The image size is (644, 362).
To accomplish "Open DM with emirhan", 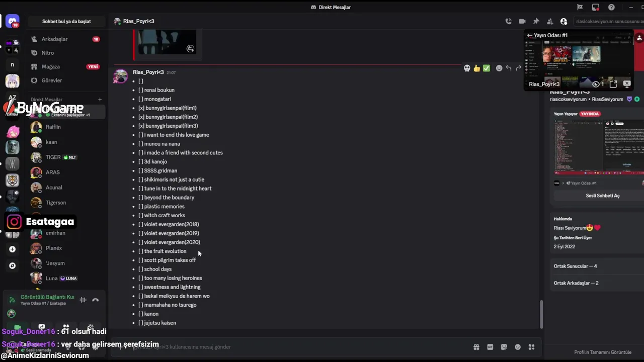I will (x=66, y=233).
